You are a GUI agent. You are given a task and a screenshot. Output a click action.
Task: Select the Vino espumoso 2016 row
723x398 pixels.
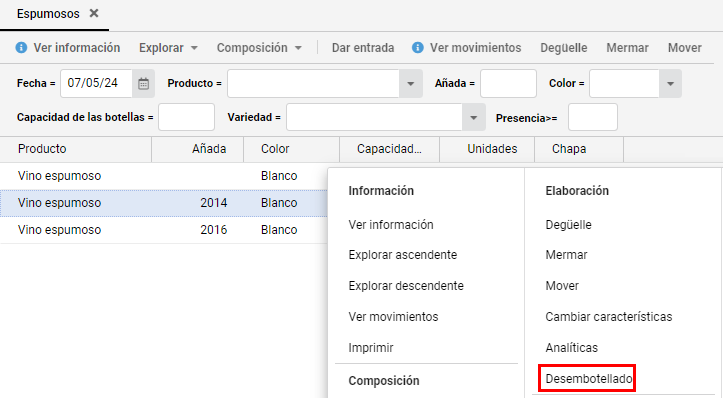point(164,230)
